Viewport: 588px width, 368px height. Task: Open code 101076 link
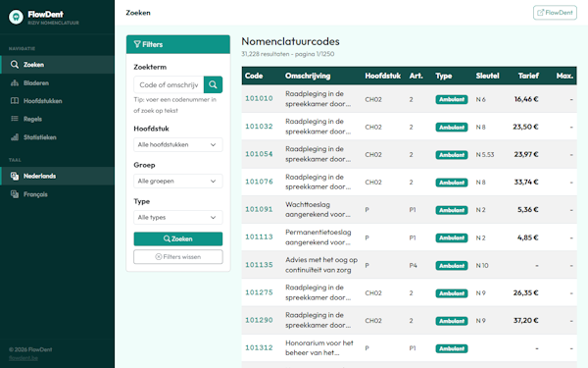click(259, 182)
